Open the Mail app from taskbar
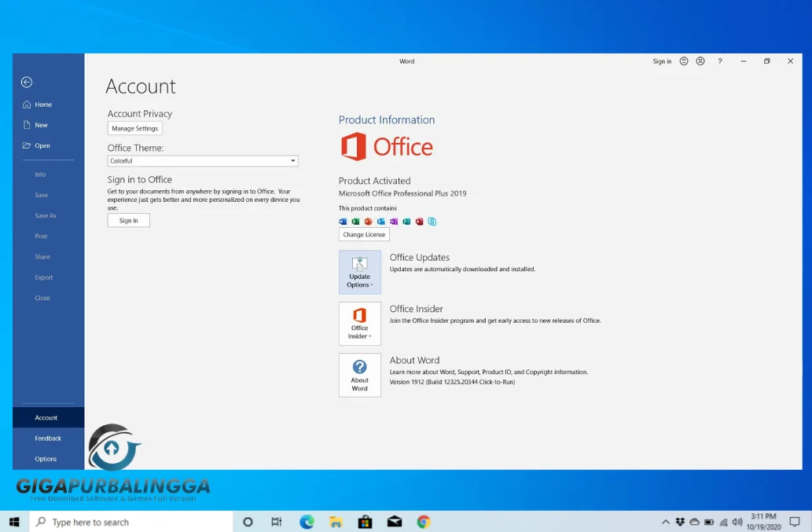This screenshot has height=532, width=812. point(394,522)
